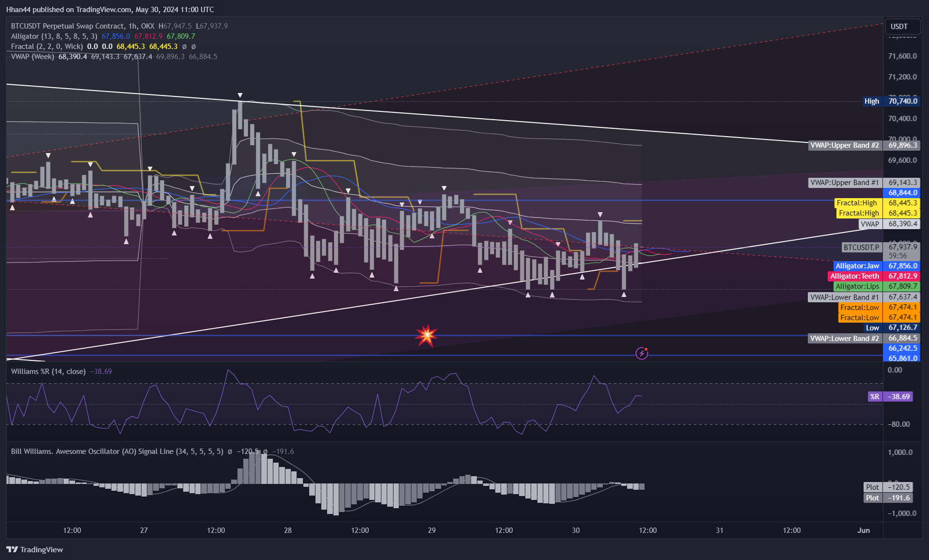Click the 69,600.0 price axis tick
Screen dimensions: 929x560
pyautogui.click(x=902, y=160)
